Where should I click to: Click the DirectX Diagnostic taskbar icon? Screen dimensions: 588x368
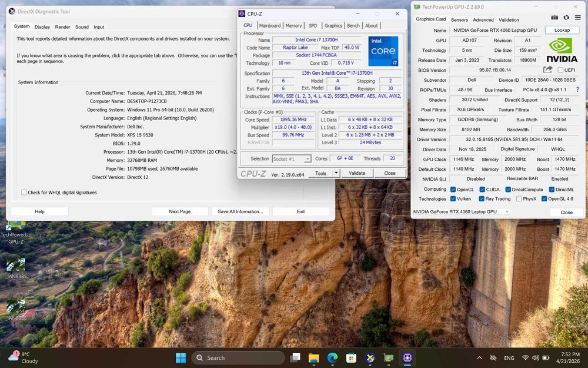(x=370, y=358)
